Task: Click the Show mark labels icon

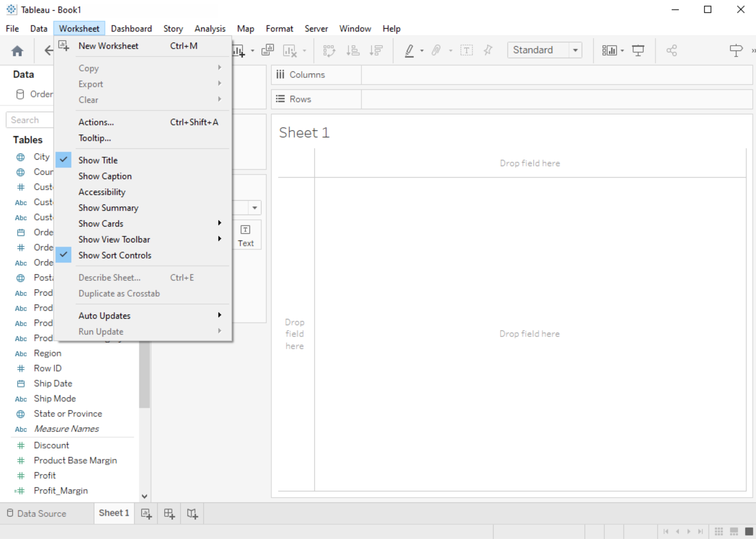Action: 466,50
